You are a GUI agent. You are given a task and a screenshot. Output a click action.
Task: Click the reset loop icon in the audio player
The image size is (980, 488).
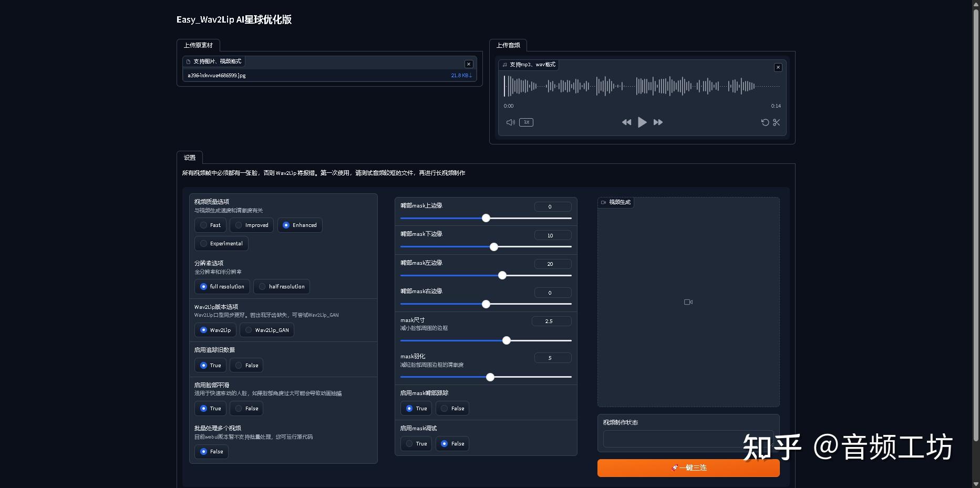click(x=765, y=122)
